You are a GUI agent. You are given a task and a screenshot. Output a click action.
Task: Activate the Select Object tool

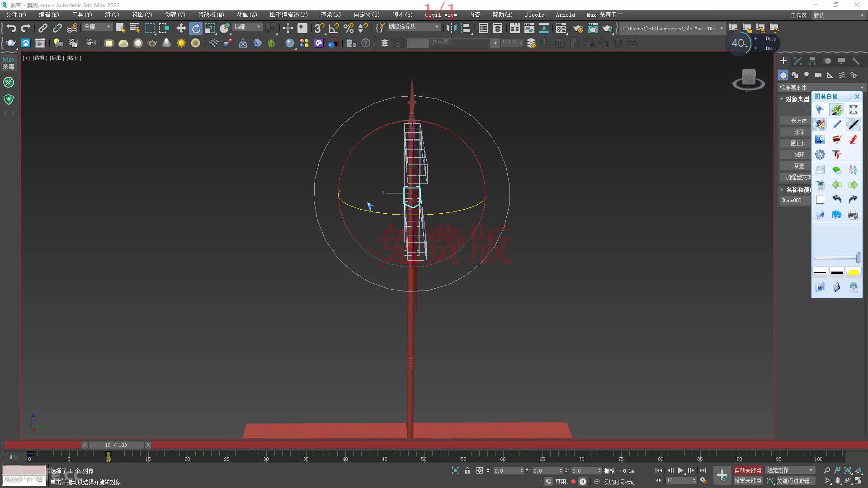coord(120,28)
